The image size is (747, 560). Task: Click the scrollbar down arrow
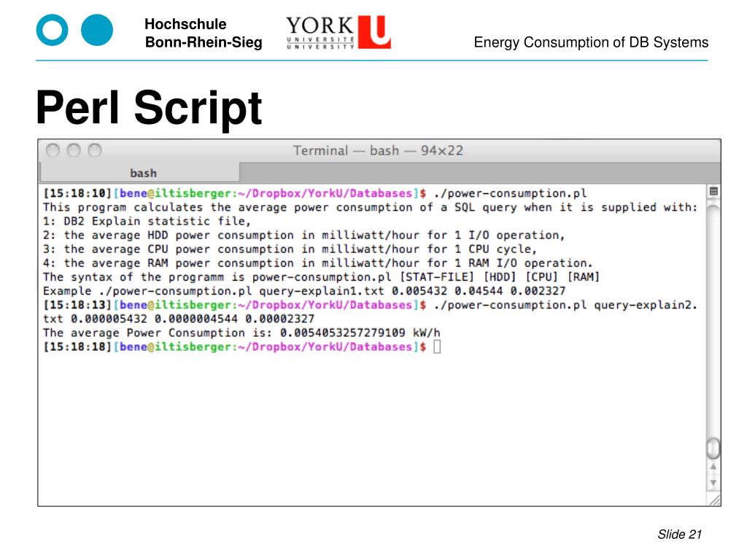pos(713,483)
